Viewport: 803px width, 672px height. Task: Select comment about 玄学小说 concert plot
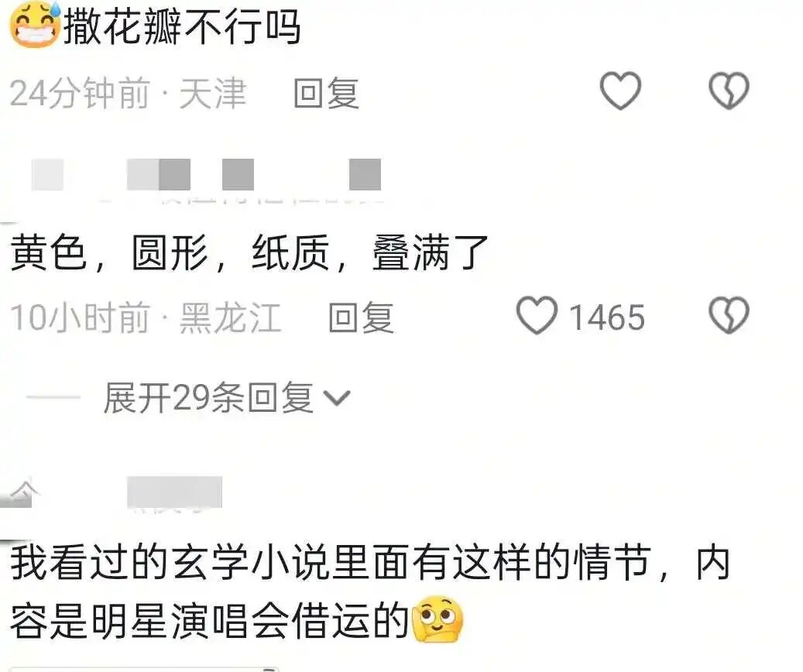[369, 591]
